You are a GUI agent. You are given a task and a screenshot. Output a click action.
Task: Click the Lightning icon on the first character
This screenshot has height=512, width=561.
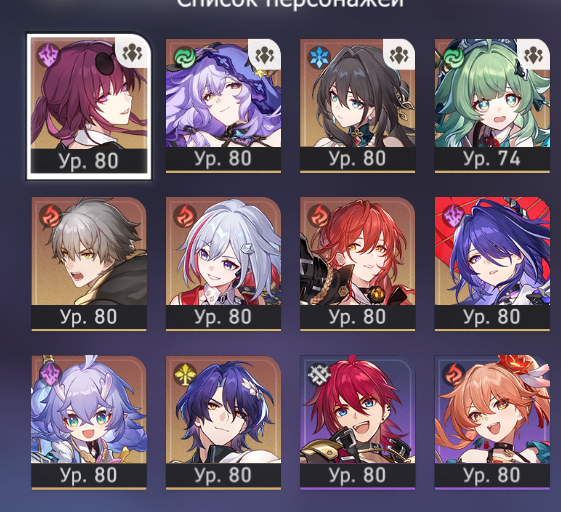coord(49,55)
